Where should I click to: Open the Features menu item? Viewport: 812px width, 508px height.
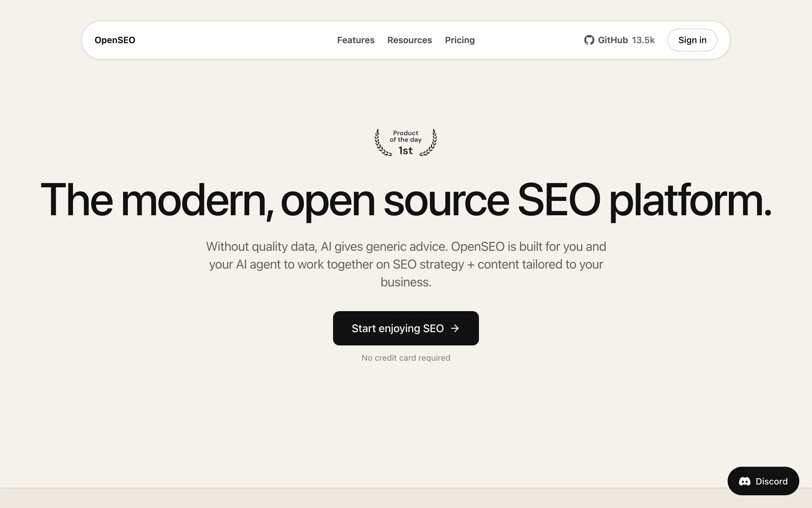click(x=356, y=40)
